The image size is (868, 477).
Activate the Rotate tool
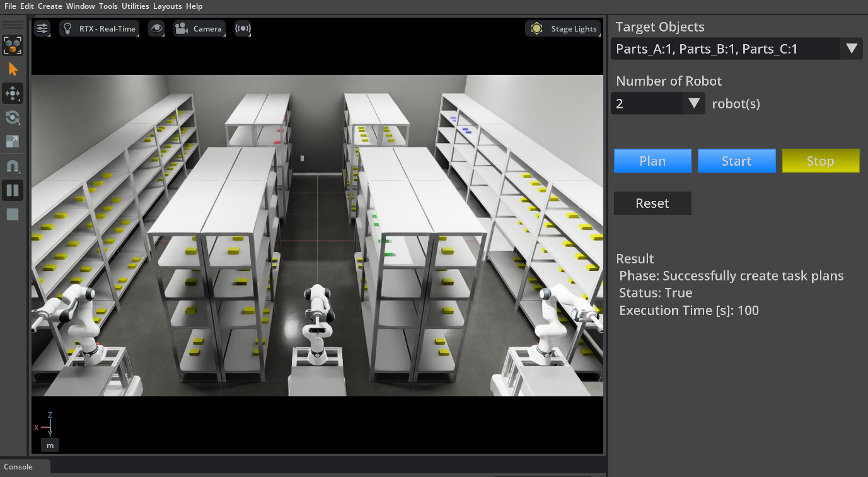tap(13, 117)
